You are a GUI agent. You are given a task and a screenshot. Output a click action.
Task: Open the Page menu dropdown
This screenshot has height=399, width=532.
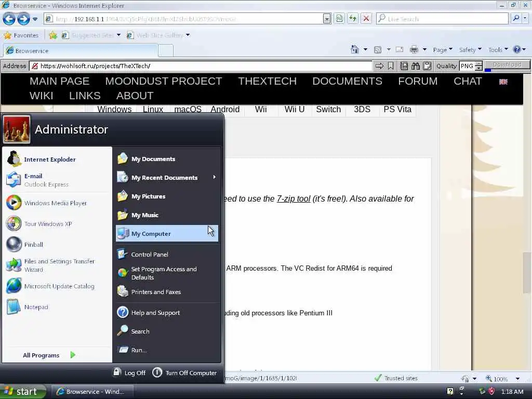coord(443,50)
